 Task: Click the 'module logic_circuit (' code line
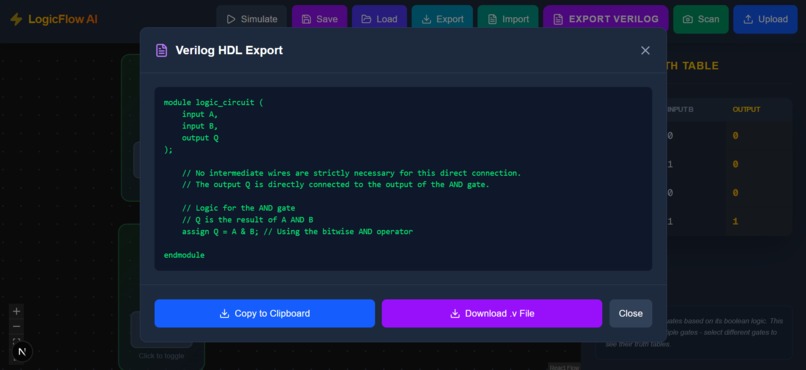tap(213, 102)
